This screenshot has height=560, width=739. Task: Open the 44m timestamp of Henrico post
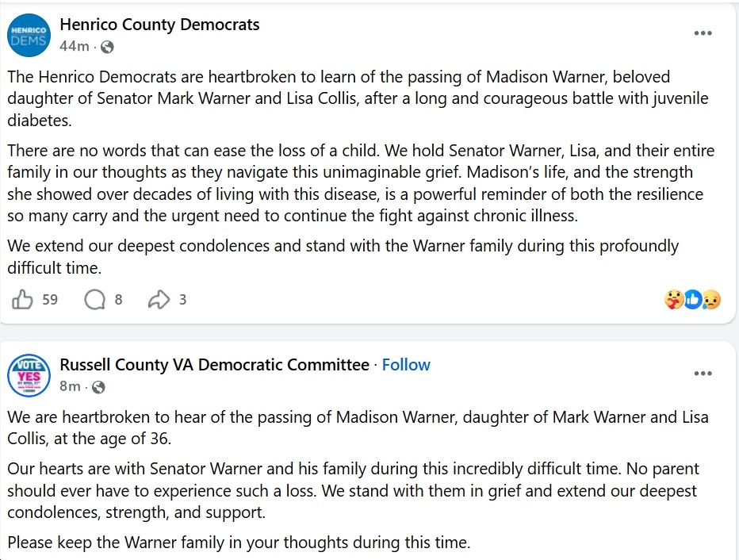coord(74,46)
